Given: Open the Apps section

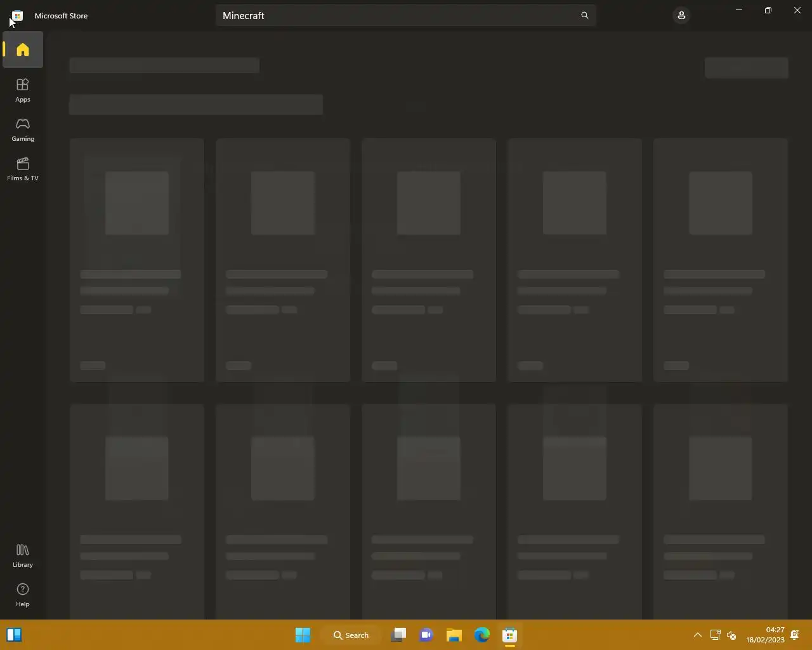Looking at the screenshot, I should pyautogui.click(x=23, y=90).
